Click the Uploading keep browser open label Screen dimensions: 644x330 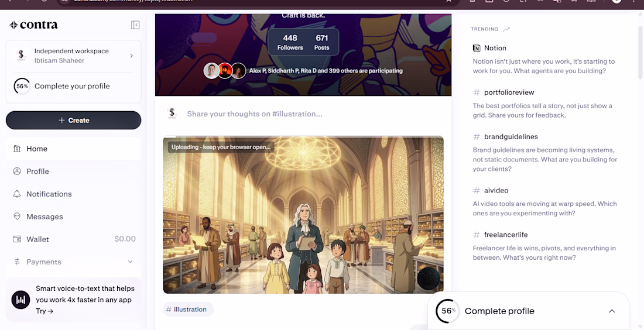[221, 147]
